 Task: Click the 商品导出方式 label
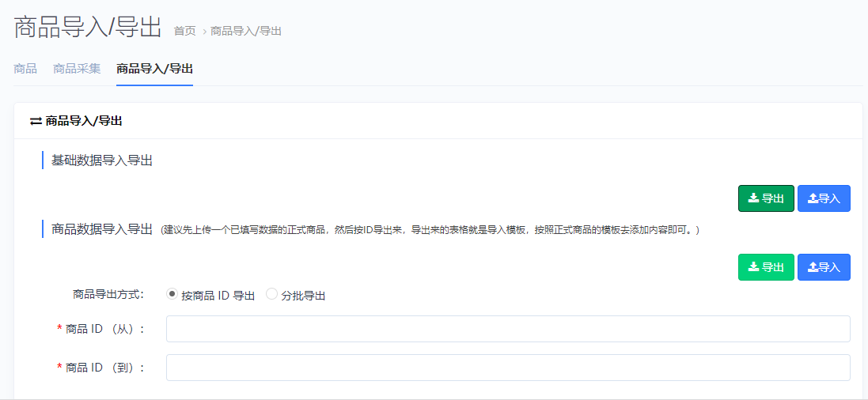(108, 294)
